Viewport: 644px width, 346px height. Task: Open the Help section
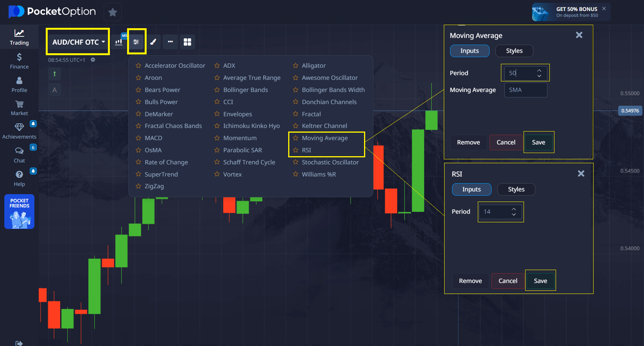click(19, 178)
